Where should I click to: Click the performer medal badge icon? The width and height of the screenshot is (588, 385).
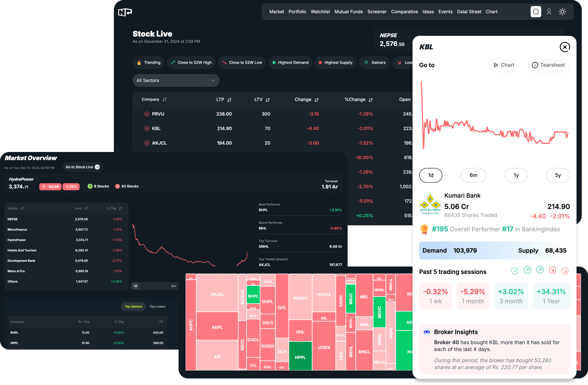(x=424, y=229)
